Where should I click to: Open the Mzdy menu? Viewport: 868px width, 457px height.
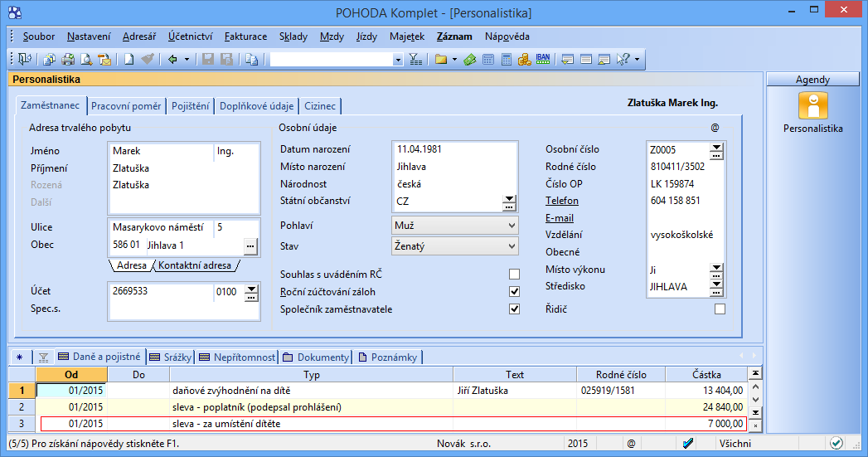coord(332,36)
